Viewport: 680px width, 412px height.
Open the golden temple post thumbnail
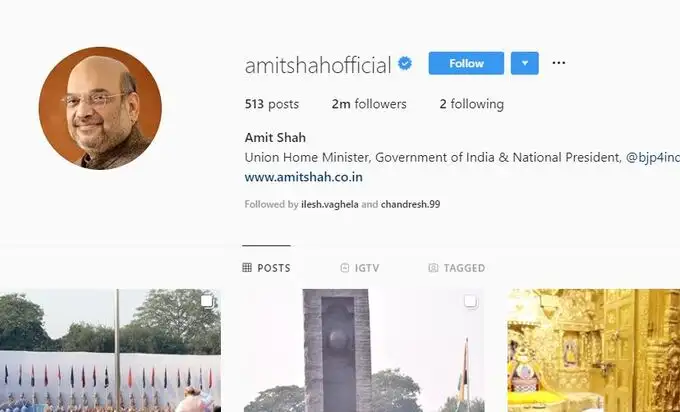pos(594,350)
